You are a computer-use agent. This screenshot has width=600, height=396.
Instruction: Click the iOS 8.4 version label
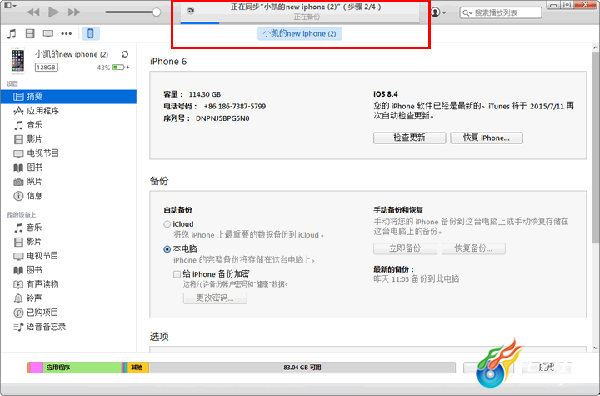point(385,94)
